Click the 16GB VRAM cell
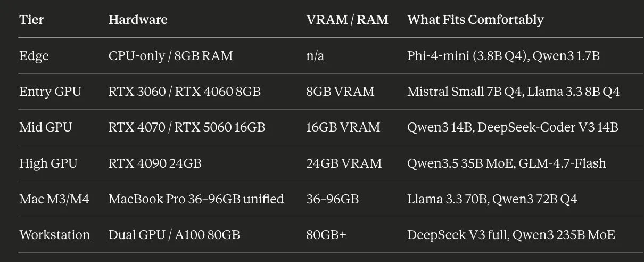This screenshot has width=644, height=262. coord(343,127)
